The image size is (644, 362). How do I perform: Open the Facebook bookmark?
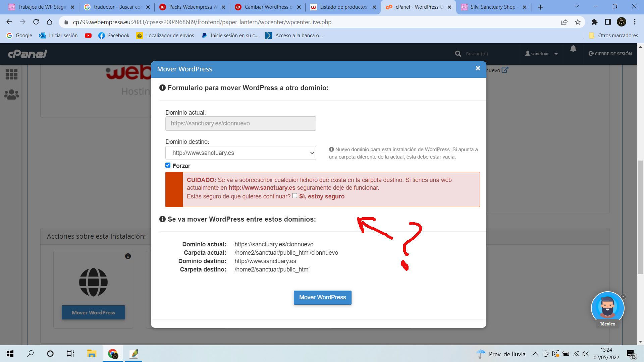114,36
